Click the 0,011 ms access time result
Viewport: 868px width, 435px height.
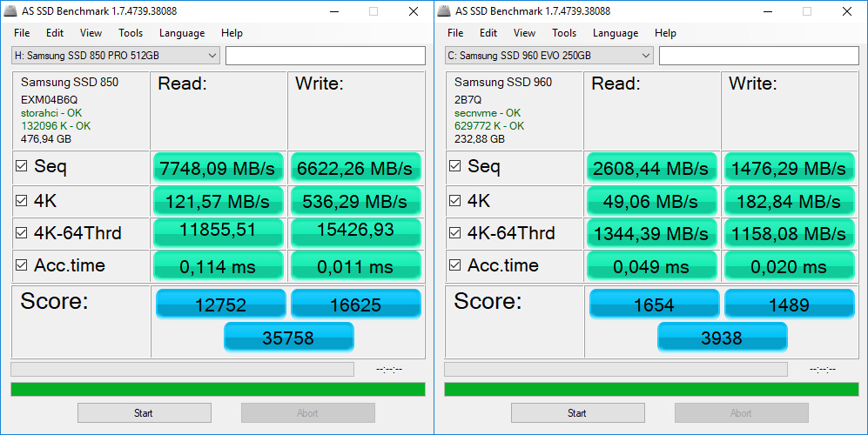(x=355, y=265)
